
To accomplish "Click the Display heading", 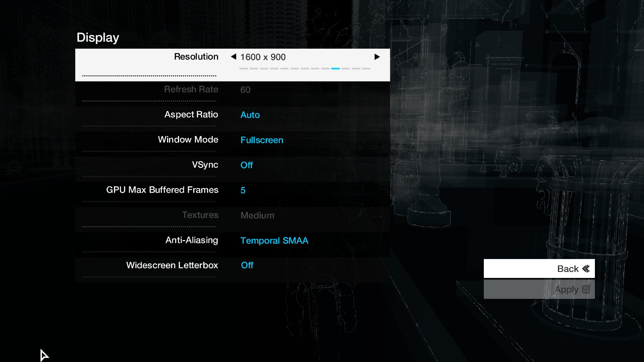I will [x=98, y=38].
